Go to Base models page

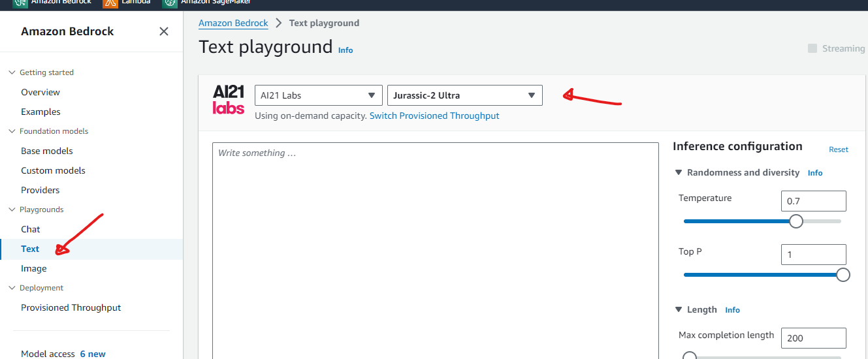point(47,151)
